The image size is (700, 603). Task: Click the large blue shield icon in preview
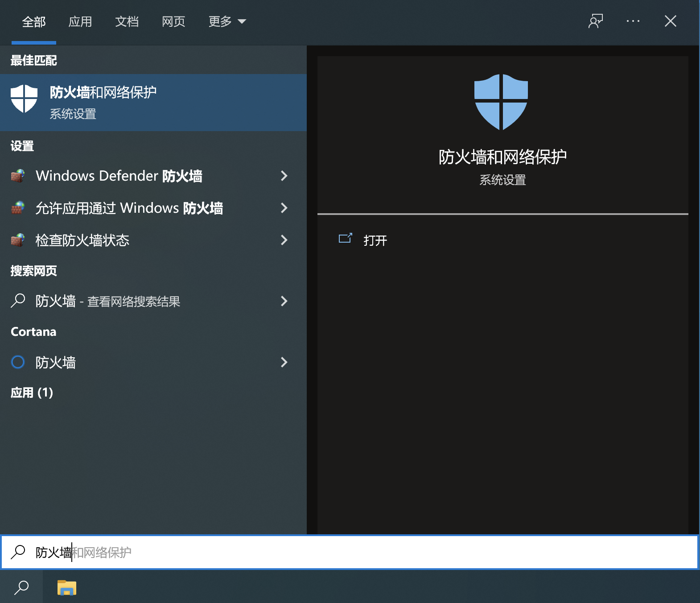(x=501, y=102)
